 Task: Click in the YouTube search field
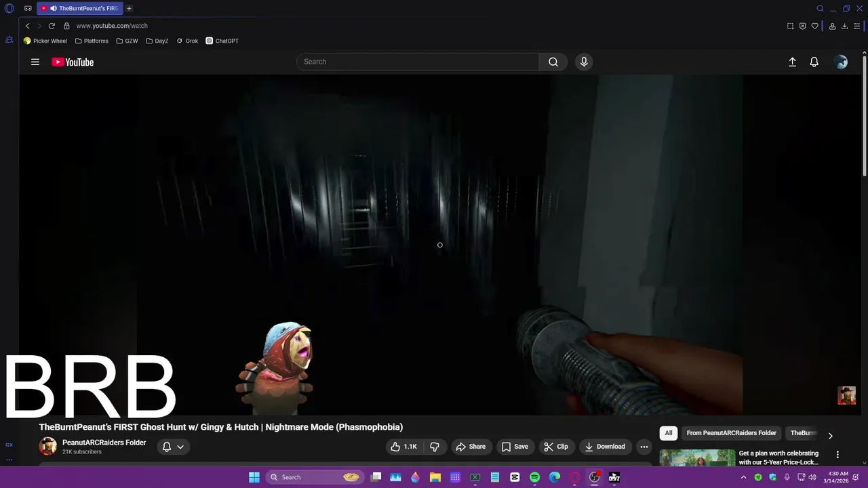pyautogui.click(x=418, y=62)
